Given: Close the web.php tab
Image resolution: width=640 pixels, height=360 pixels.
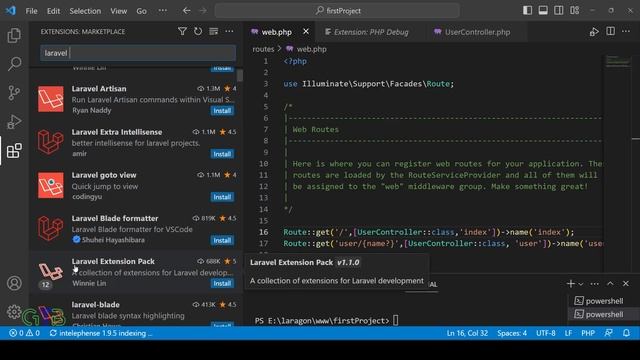Looking at the screenshot, I should tap(306, 31).
